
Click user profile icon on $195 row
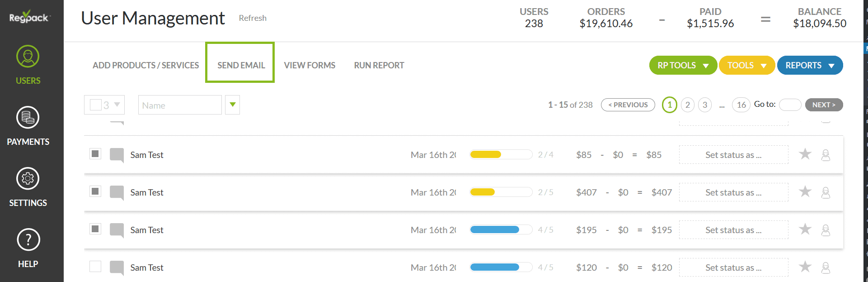click(x=826, y=230)
